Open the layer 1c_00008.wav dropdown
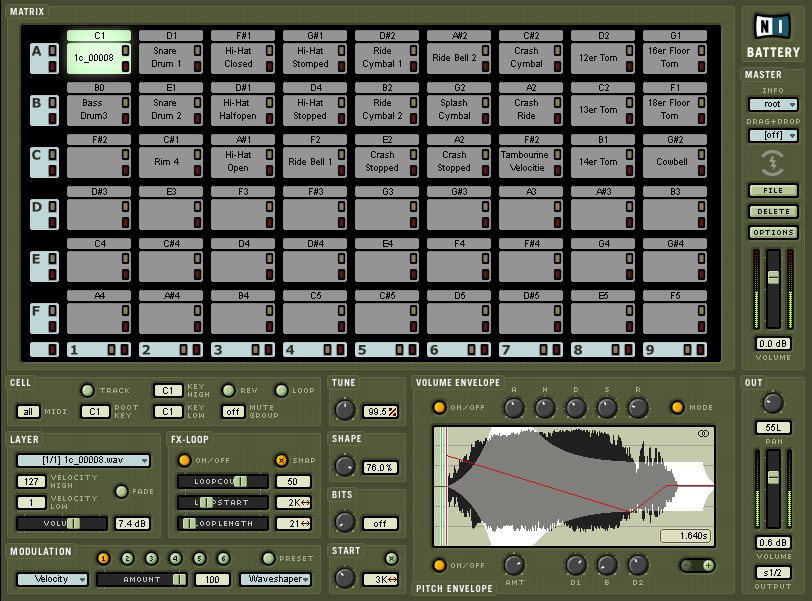This screenshot has height=601, width=812. [x=83, y=460]
